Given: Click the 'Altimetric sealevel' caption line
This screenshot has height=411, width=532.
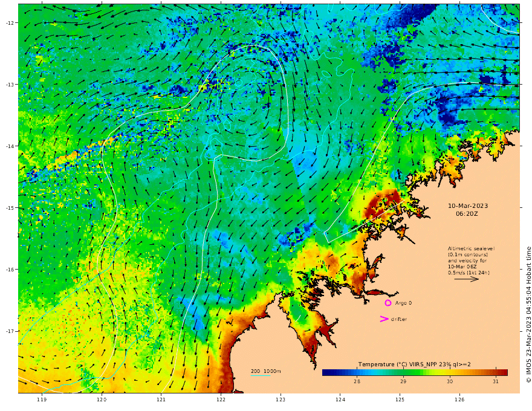Looking at the screenshot, I should click(x=471, y=248).
